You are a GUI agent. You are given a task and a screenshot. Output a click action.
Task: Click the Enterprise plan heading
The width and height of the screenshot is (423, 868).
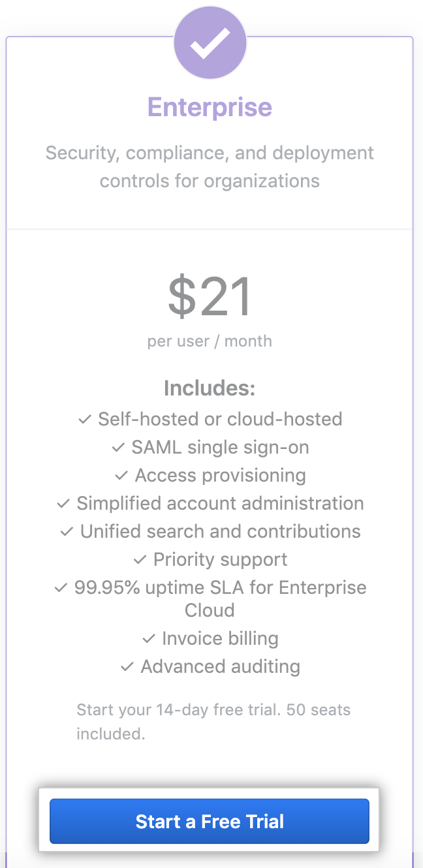click(x=210, y=107)
